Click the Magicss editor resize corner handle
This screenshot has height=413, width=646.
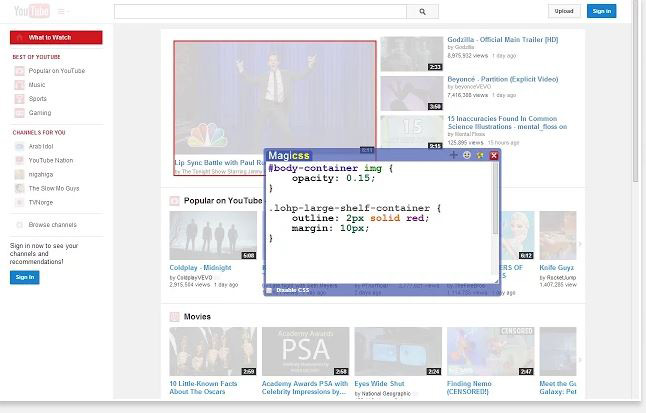coord(496,281)
